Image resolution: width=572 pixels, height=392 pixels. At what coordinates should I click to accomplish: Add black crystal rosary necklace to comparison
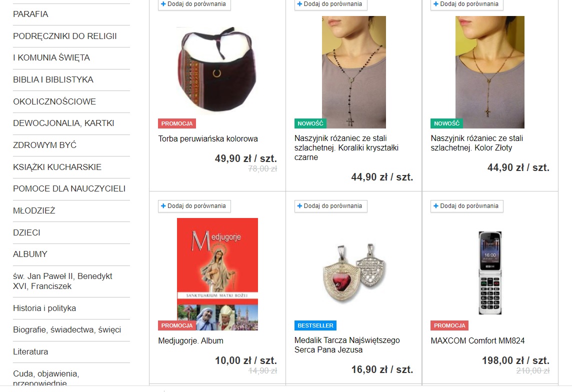pos(330,4)
